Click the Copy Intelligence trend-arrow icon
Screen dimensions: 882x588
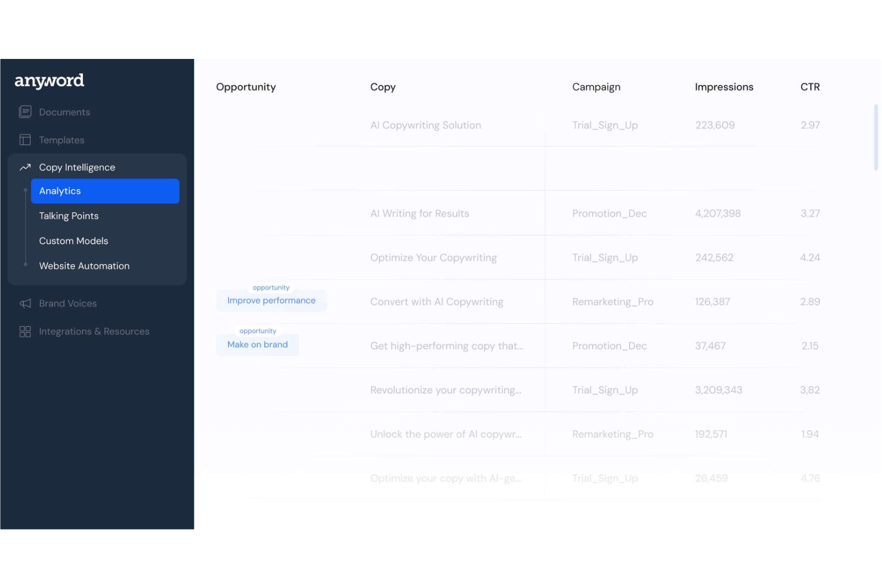(24, 167)
